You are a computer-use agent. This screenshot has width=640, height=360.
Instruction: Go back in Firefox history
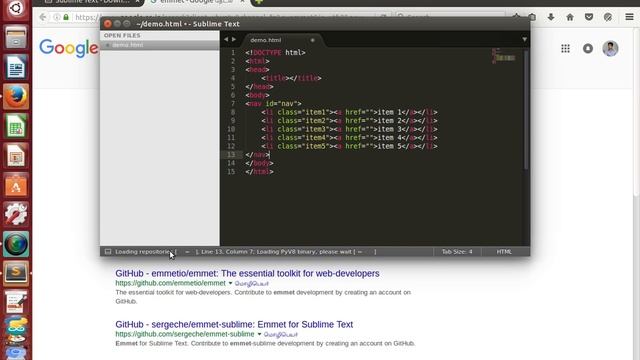(43, 17)
